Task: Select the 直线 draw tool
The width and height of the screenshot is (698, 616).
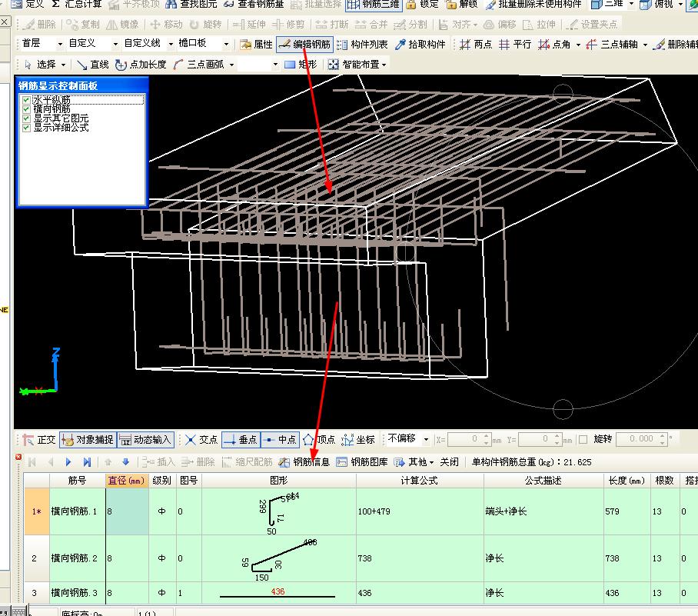Action: (92, 65)
